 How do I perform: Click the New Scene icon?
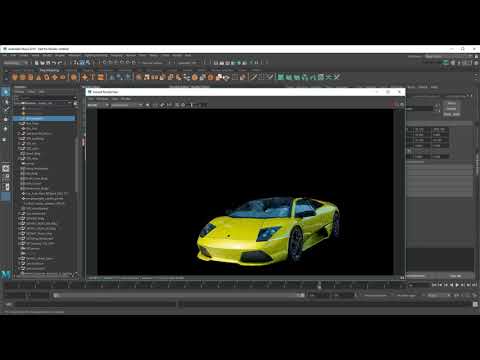click(37, 63)
